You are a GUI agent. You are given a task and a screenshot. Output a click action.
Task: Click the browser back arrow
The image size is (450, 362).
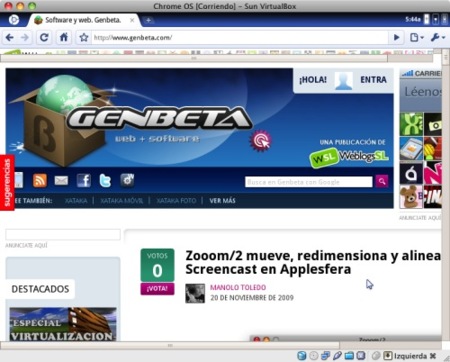(10, 37)
